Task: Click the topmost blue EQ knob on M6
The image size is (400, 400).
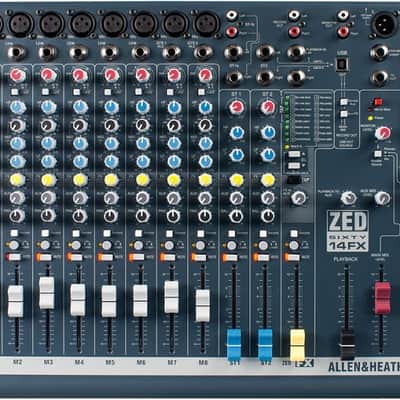Action: [142, 107]
